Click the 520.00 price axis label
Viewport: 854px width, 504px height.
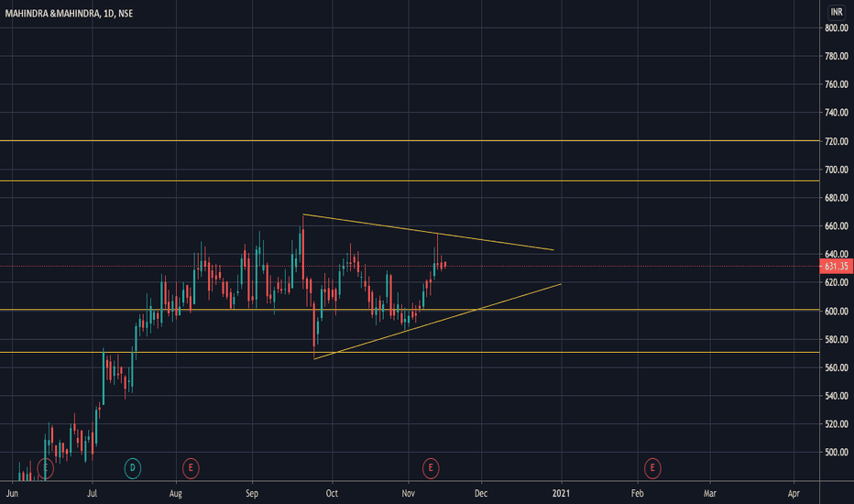837,424
